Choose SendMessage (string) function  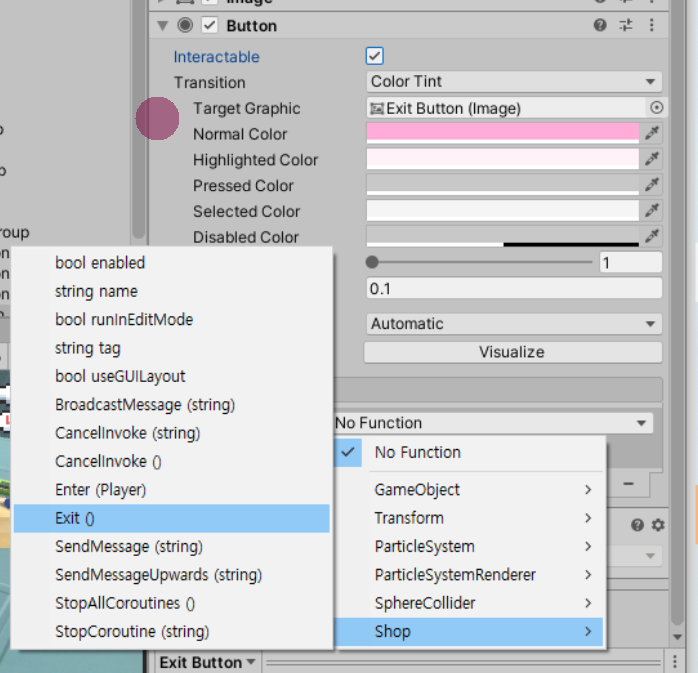pyautogui.click(x=171, y=547)
